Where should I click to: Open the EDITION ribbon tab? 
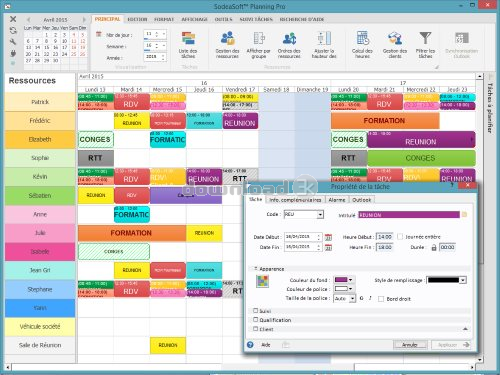pyautogui.click(x=137, y=19)
